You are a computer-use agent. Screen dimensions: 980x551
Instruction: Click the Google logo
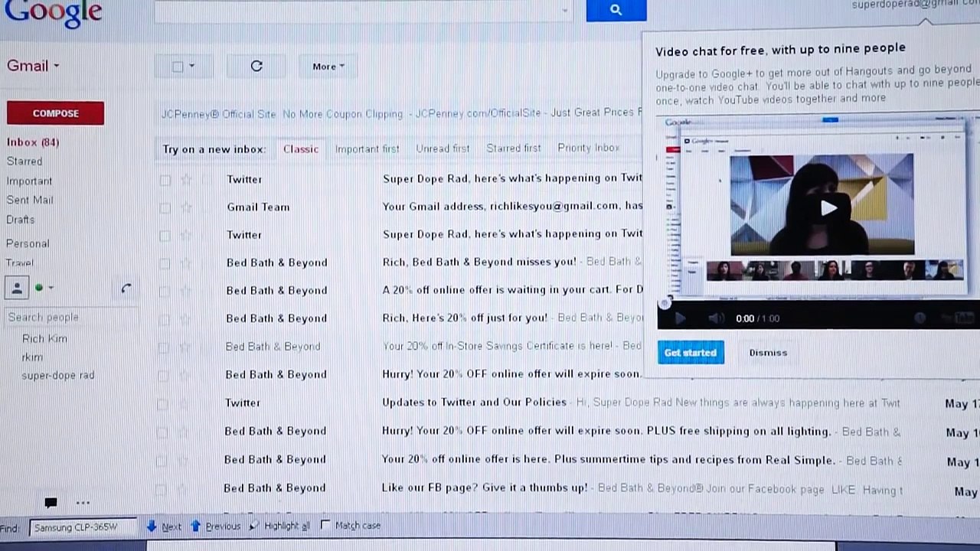point(53,12)
